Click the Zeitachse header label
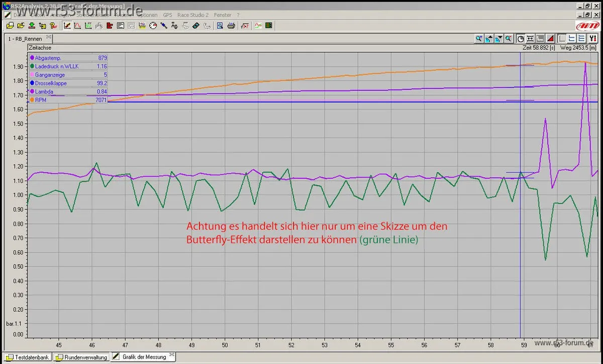This screenshot has height=364, width=603. point(40,48)
